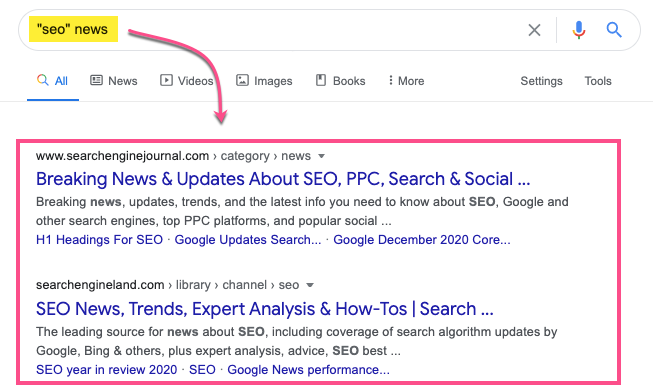Start voice search with microphone icon
This screenshot has height=391, width=653.
[x=578, y=30]
